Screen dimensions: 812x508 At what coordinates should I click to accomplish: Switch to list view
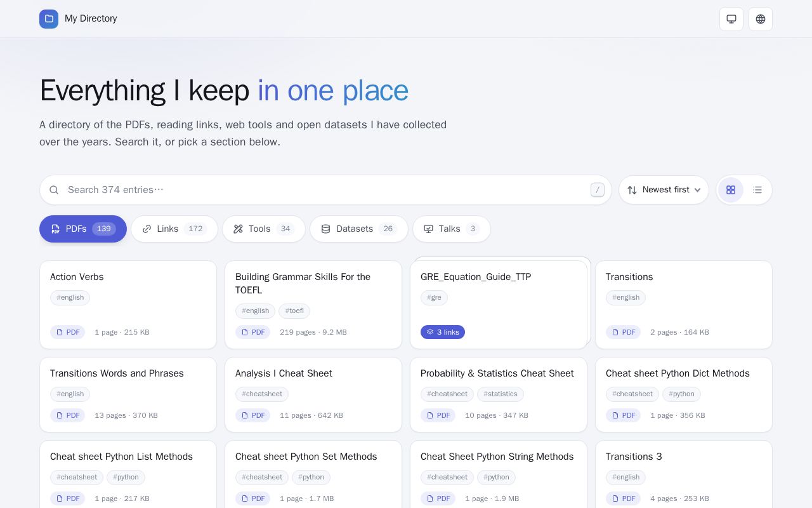(757, 190)
